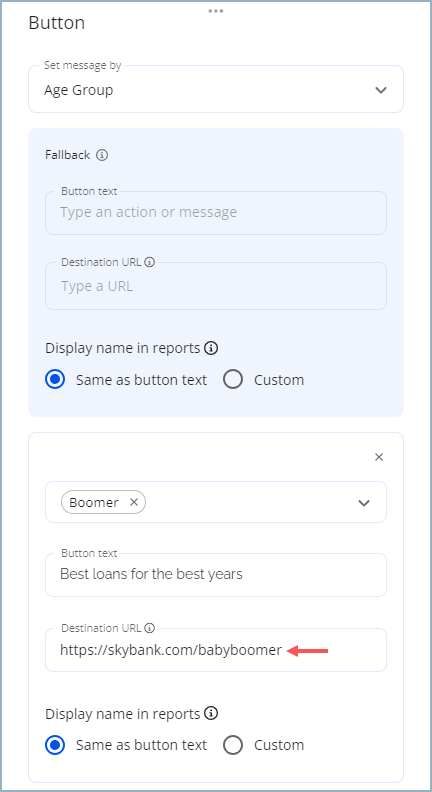Click info icon beside Boomer Display name in reports
Image resolution: width=432 pixels, height=792 pixels.
[212, 714]
